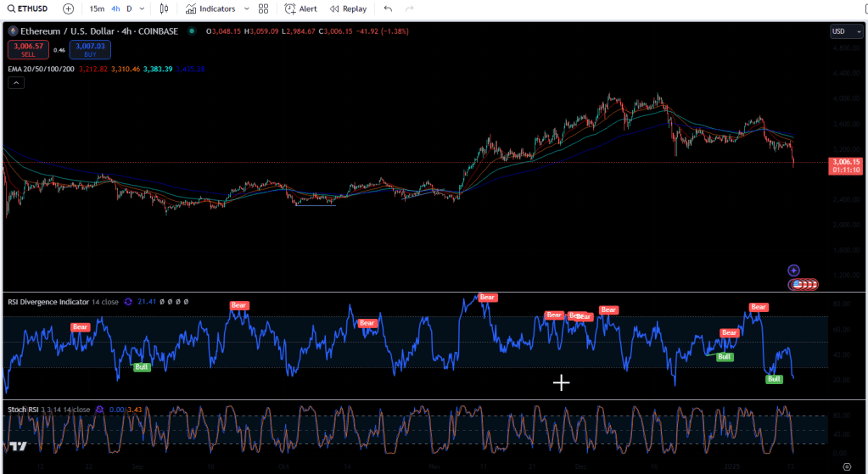Click the current price label 3,006.15
This screenshot has width=868, height=474.
(846, 162)
